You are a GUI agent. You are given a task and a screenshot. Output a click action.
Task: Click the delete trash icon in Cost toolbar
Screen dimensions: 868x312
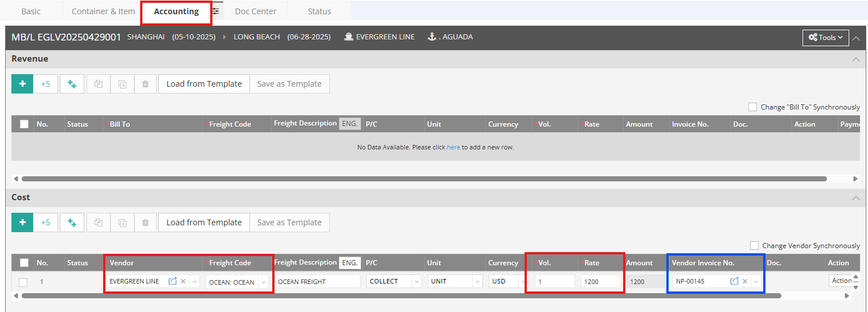145,222
